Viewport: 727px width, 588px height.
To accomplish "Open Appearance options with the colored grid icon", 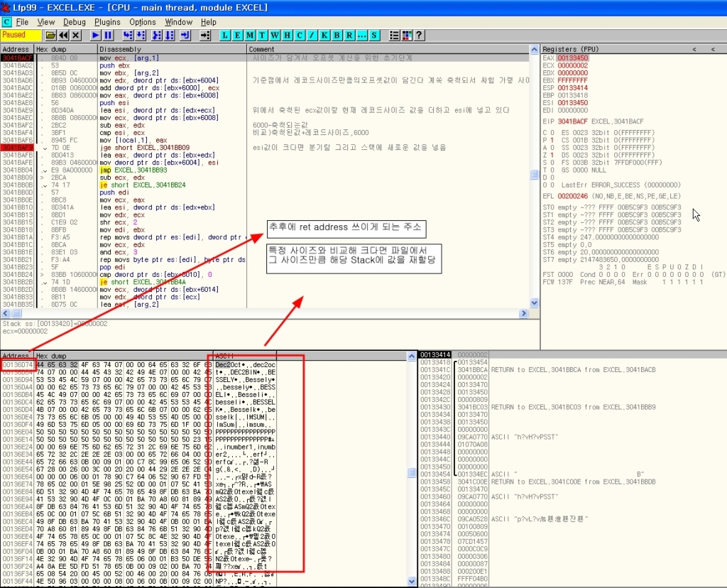I will (407, 36).
